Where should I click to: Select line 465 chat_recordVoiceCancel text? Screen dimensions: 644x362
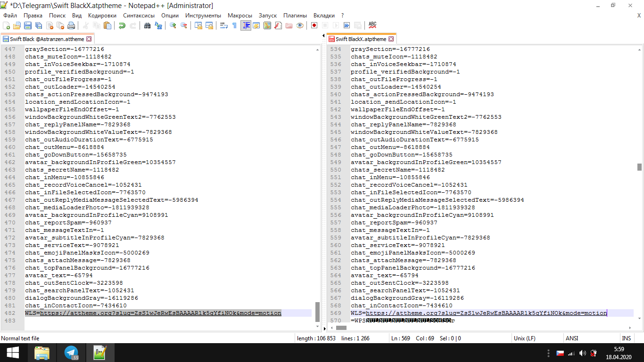click(83, 185)
